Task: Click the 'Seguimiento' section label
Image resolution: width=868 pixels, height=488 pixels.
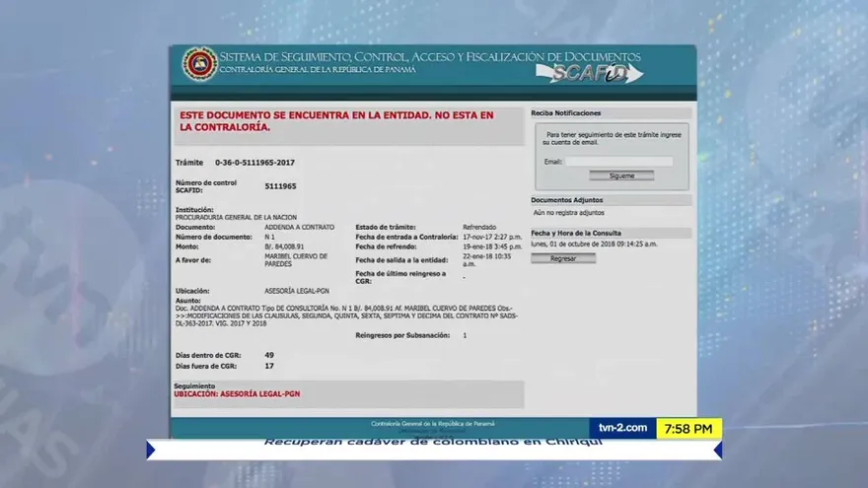Action: (x=194, y=386)
